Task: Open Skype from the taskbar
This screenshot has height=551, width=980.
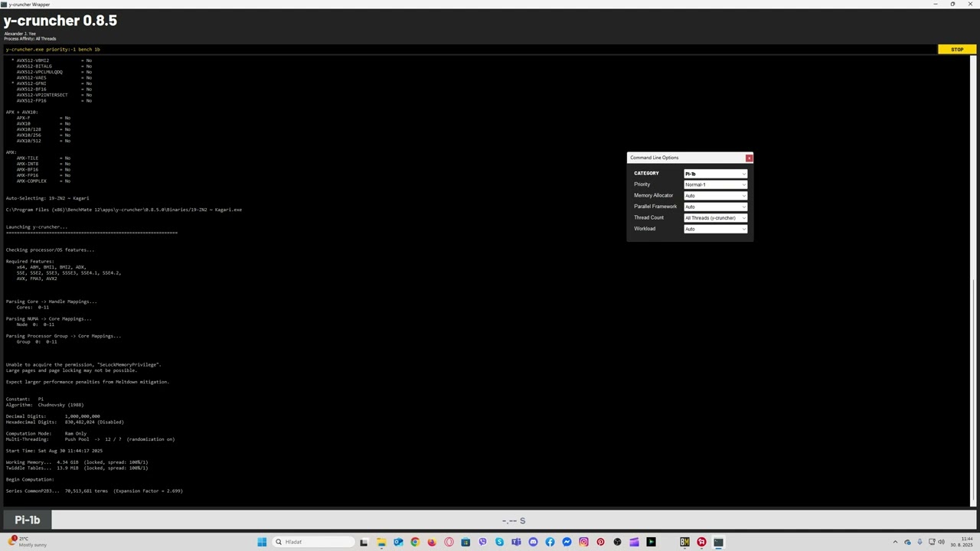Action: coord(499,542)
